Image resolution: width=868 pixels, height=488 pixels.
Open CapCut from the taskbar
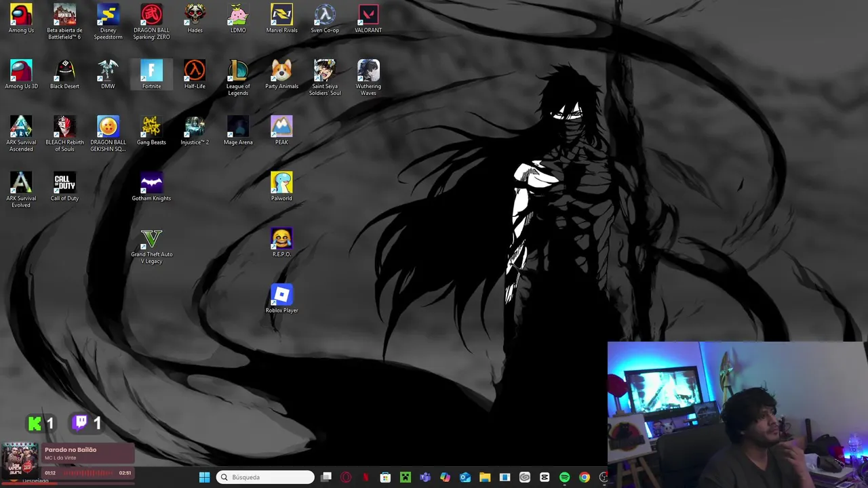click(x=545, y=477)
